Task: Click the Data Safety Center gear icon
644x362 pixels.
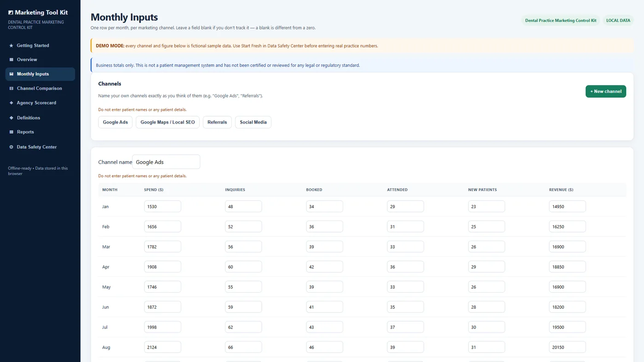Action: coord(11,147)
